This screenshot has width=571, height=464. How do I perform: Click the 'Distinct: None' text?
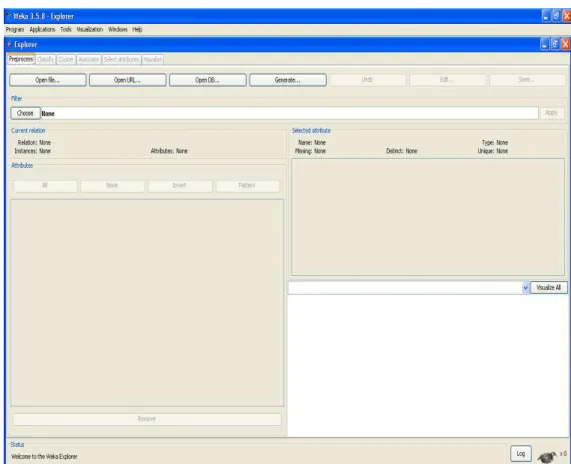tap(402, 151)
